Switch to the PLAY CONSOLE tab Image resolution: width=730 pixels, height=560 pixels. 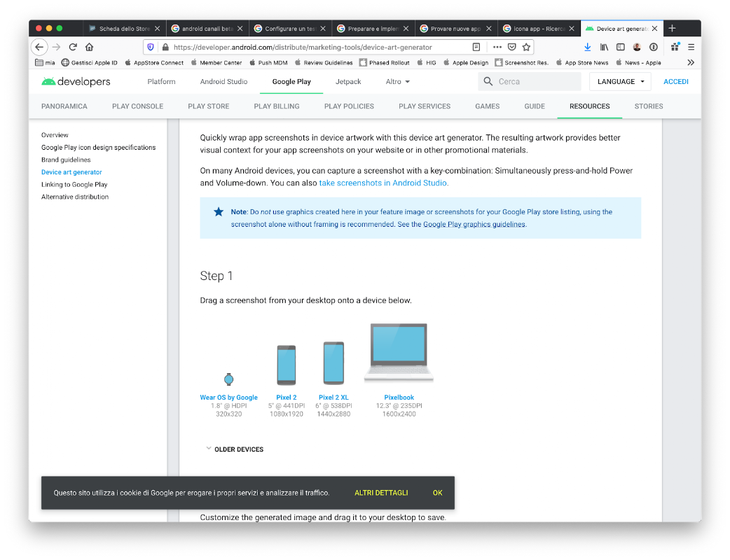[137, 106]
